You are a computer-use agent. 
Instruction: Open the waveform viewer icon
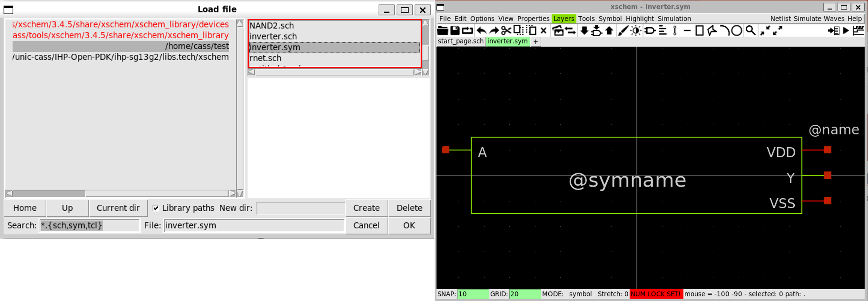click(x=858, y=31)
